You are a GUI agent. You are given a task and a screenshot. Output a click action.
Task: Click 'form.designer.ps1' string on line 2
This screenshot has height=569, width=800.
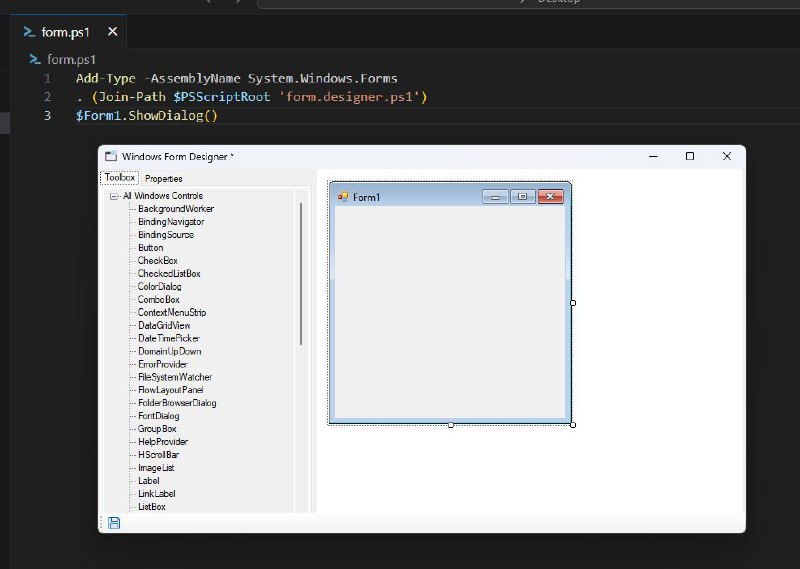(349, 97)
